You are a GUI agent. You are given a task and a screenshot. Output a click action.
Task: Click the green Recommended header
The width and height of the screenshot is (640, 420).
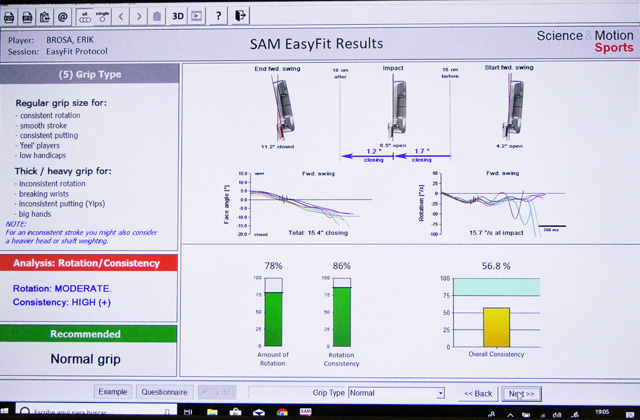coord(88,334)
